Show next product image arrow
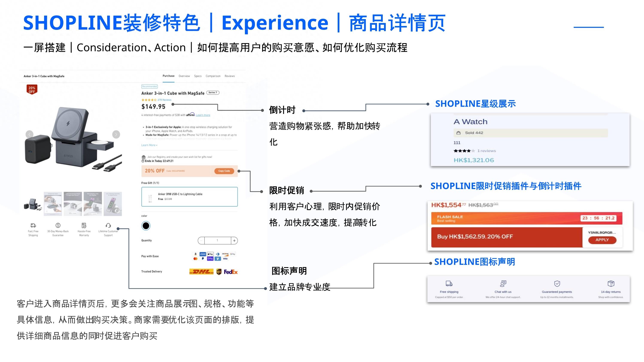The width and height of the screenshot is (644, 362). click(x=116, y=134)
